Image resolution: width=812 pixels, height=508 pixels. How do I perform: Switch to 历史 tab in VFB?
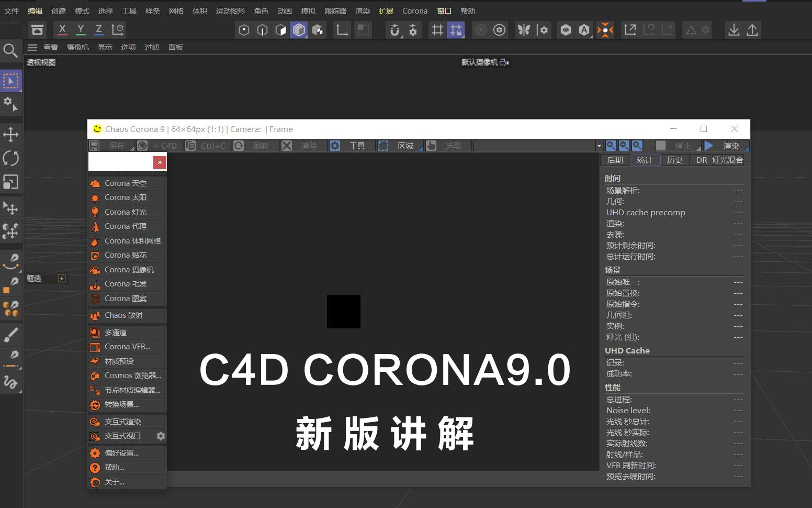pos(675,160)
